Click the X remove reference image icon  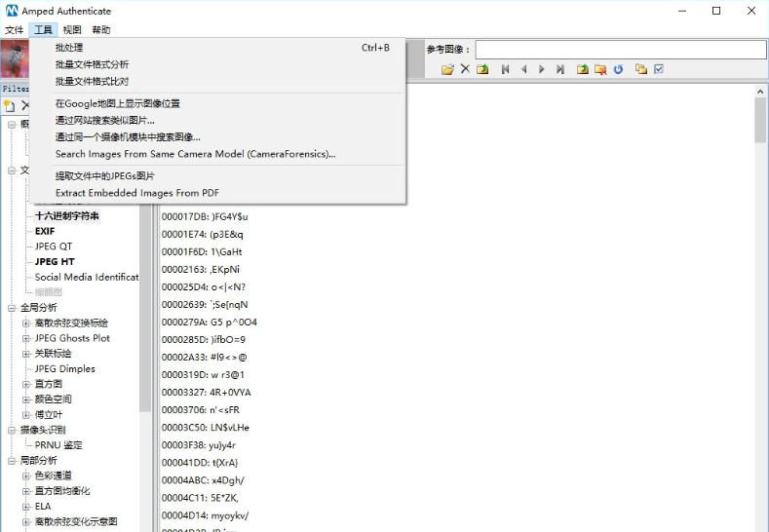pos(465,69)
